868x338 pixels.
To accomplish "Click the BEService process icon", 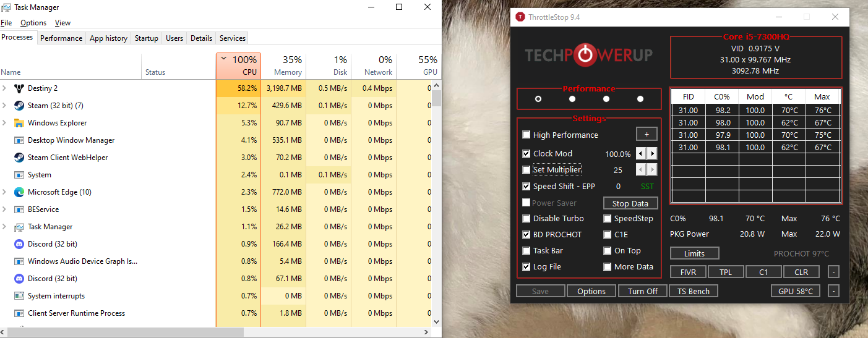I will [19, 209].
